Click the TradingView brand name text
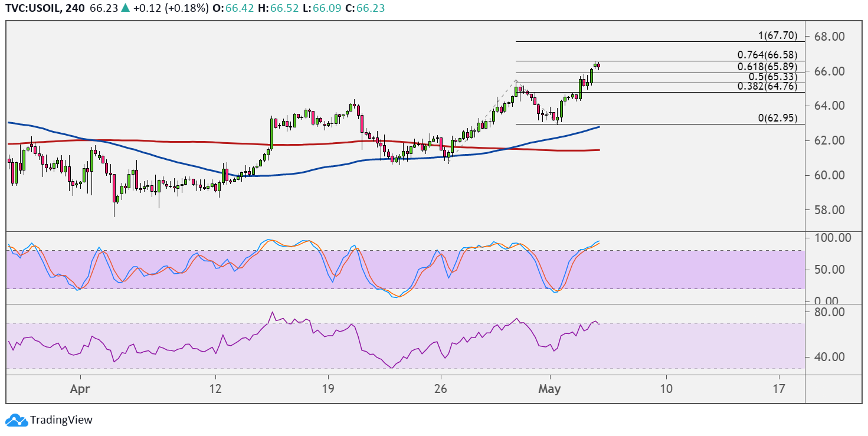868x436 pixels. pyautogui.click(x=61, y=420)
